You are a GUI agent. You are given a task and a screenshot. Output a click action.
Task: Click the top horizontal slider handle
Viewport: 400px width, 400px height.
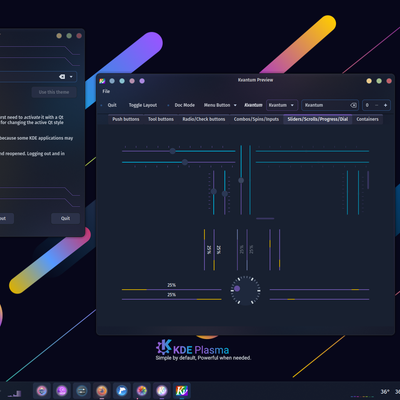point(172,151)
